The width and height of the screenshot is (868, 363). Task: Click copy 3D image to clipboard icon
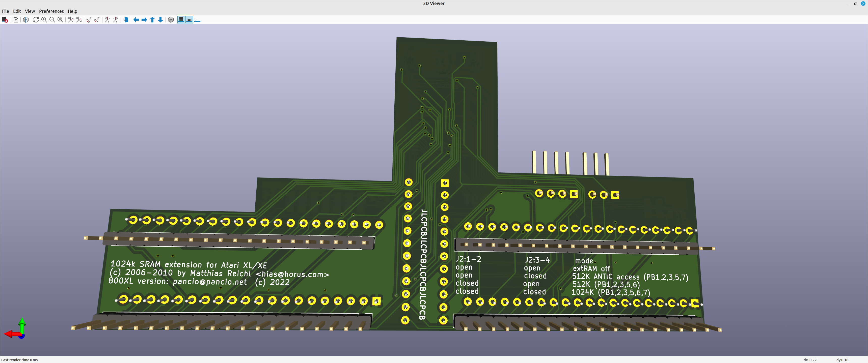tap(15, 20)
